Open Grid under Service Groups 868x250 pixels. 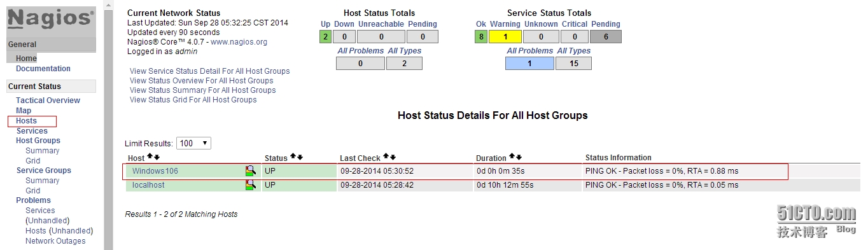pyautogui.click(x=32, y=191)
